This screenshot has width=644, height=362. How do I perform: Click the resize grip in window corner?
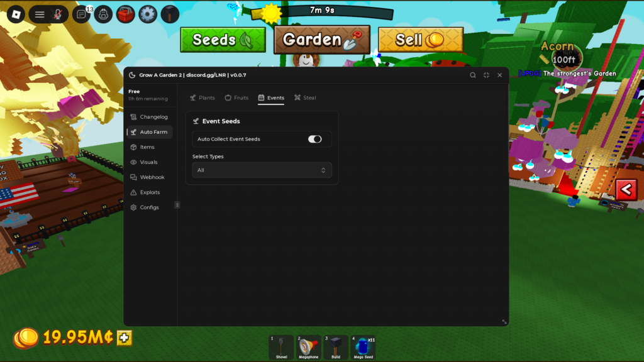(504, 322)
